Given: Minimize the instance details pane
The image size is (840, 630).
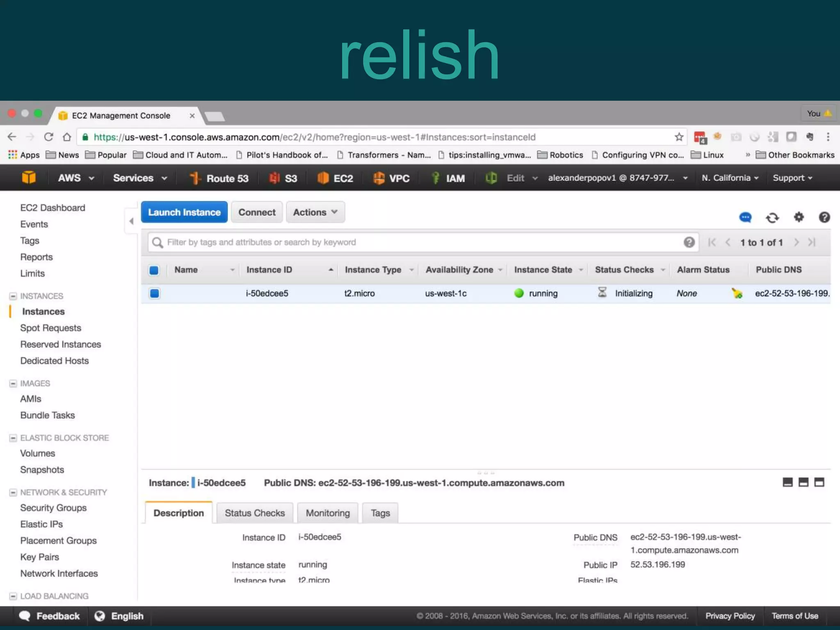Looking at the screenshot, I should (x=787, y=482).
